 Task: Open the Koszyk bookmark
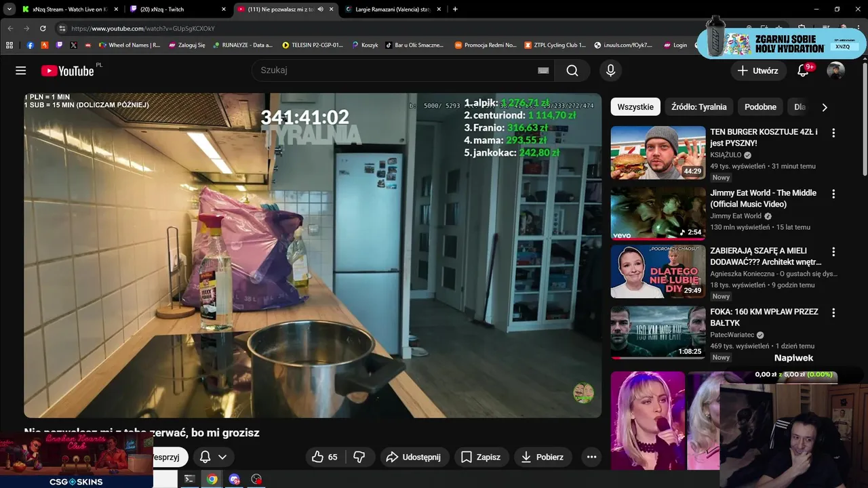point(365,45)
